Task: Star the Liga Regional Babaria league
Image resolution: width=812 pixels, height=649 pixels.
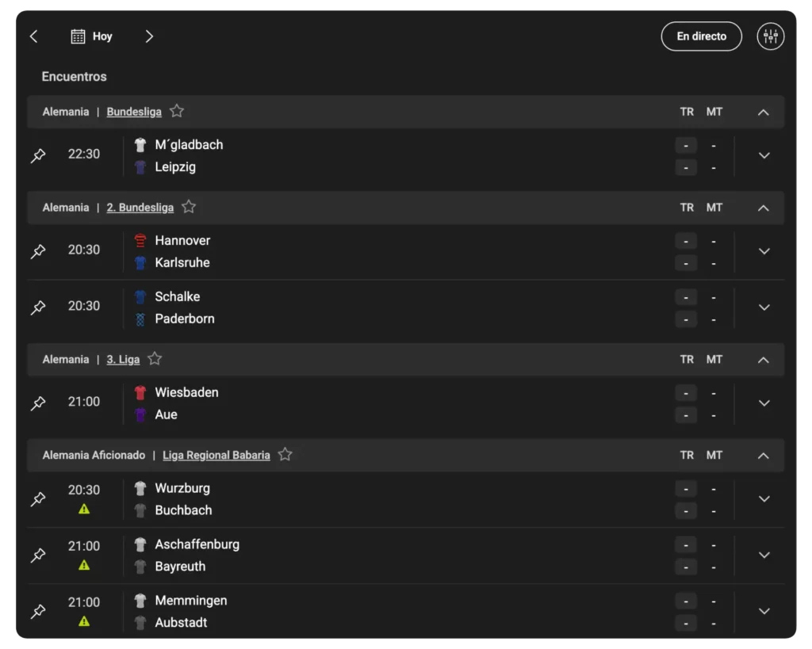Action: tap(285, 455)
